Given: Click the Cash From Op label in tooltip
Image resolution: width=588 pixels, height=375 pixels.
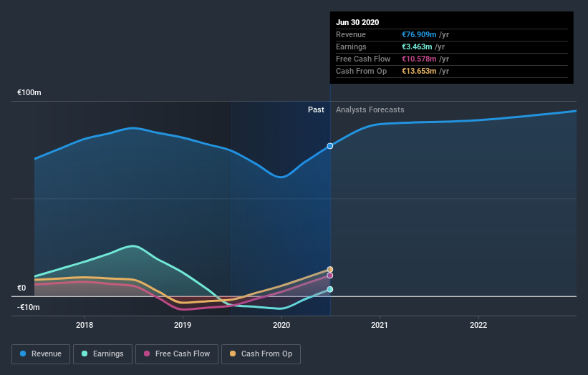Looking at the screenshot, I should 361,71.
